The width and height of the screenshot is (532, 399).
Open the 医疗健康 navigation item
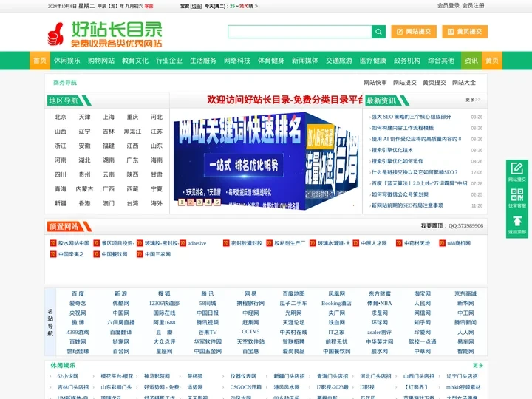(x=373, y=61)
